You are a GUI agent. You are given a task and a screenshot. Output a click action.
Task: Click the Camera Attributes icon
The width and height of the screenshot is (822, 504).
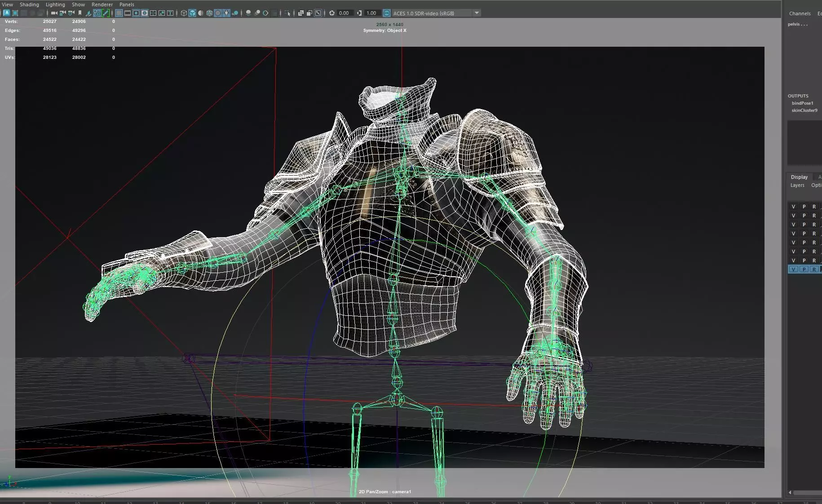(71, 13)
